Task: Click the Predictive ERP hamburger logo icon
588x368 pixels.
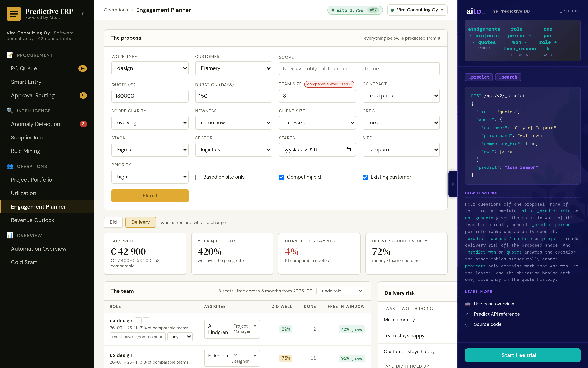Action: pos(14,14)
